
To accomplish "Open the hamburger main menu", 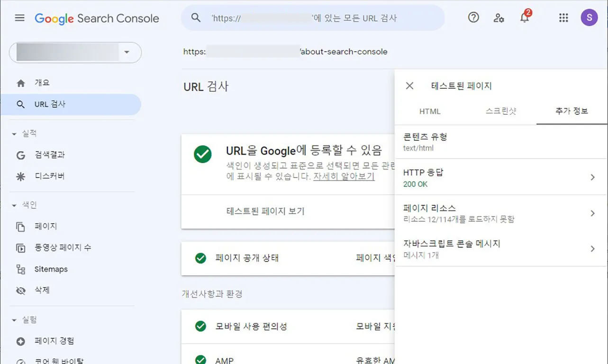I will pyautogui.click(x=19, y=18).
